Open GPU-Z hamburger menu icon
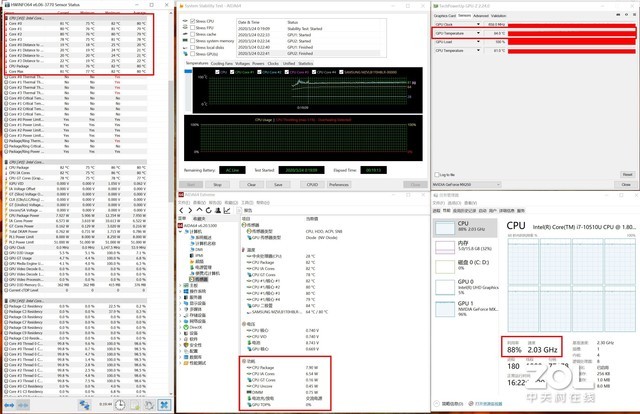This screenshot has height=414, width=640. coord(635,15)
